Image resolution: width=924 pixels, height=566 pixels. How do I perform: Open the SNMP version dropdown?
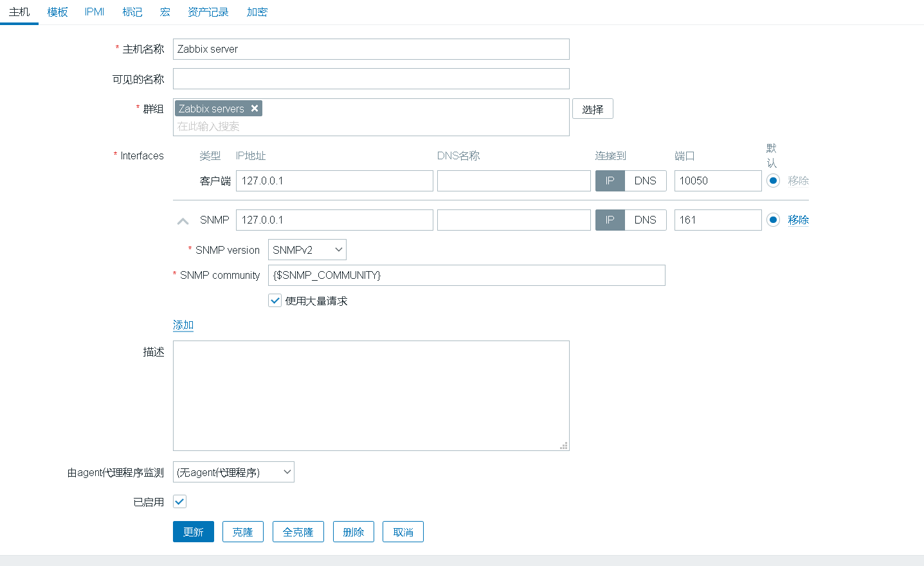307,250
